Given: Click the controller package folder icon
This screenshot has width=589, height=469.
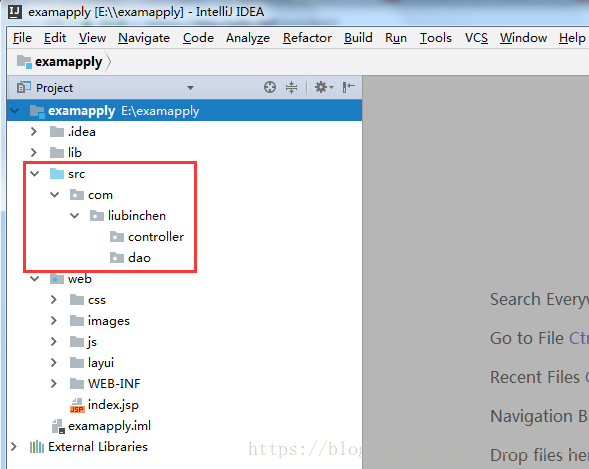Looking at the screenshot, I should coord(116,237).
